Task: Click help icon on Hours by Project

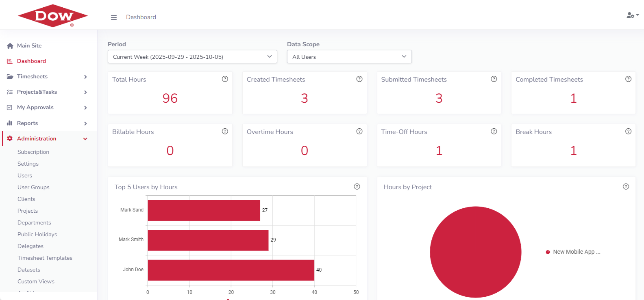Action: click(x=626, y=187)
